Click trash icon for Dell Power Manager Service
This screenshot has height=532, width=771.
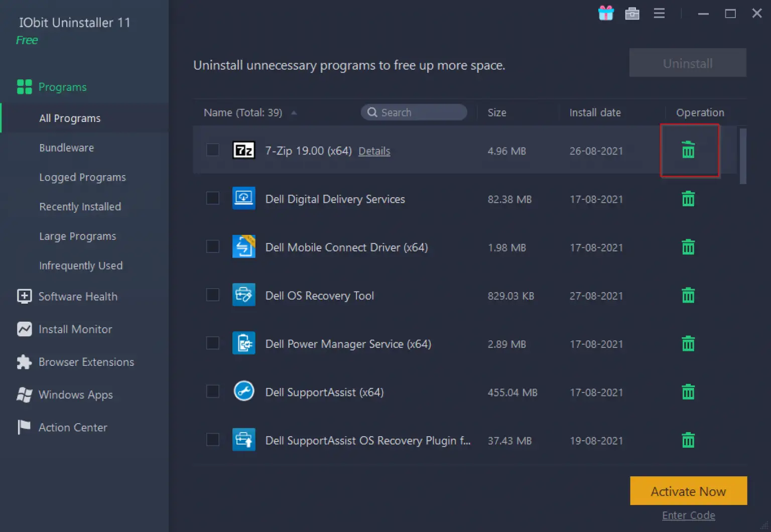688,343
